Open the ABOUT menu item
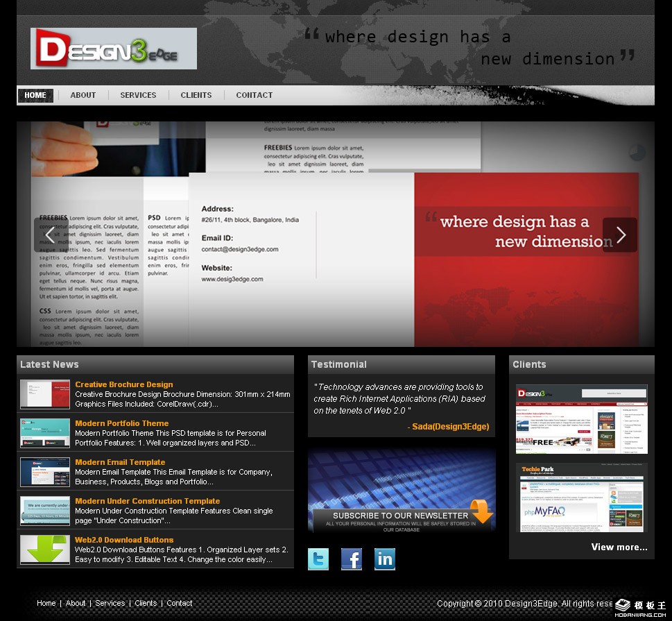The height and width of the screenshot is (621, 672). 83,95
